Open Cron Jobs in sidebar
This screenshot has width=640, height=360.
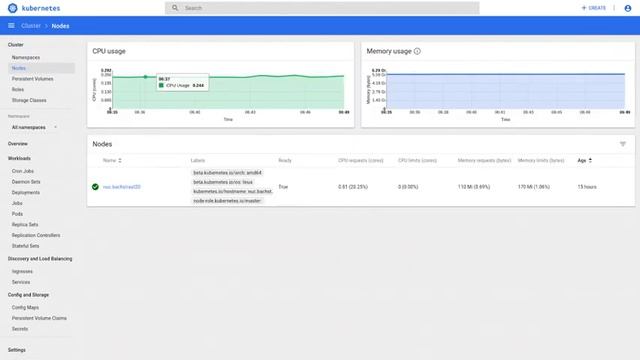(22, 171)
